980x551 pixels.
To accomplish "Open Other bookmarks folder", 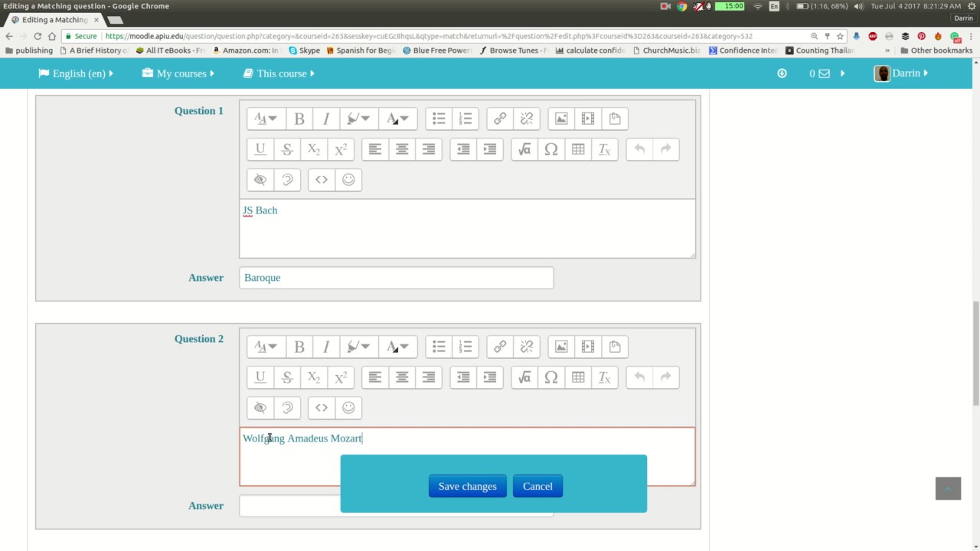I will [936, 51].
